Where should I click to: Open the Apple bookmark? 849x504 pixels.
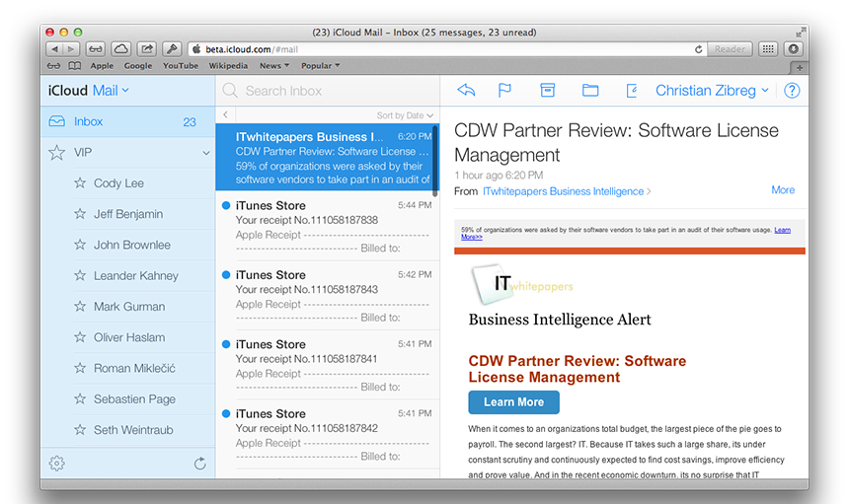[x=102, y=65]
